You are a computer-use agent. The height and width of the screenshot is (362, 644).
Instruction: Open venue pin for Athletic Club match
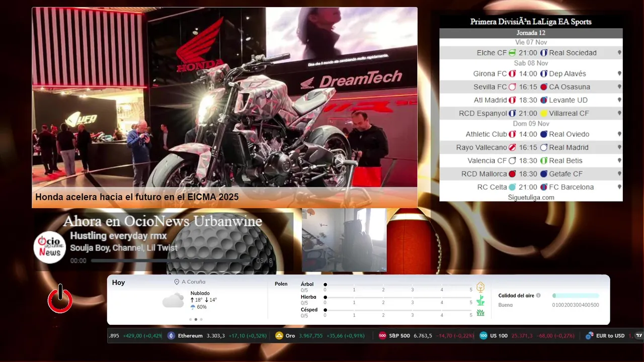click(619, 134)
